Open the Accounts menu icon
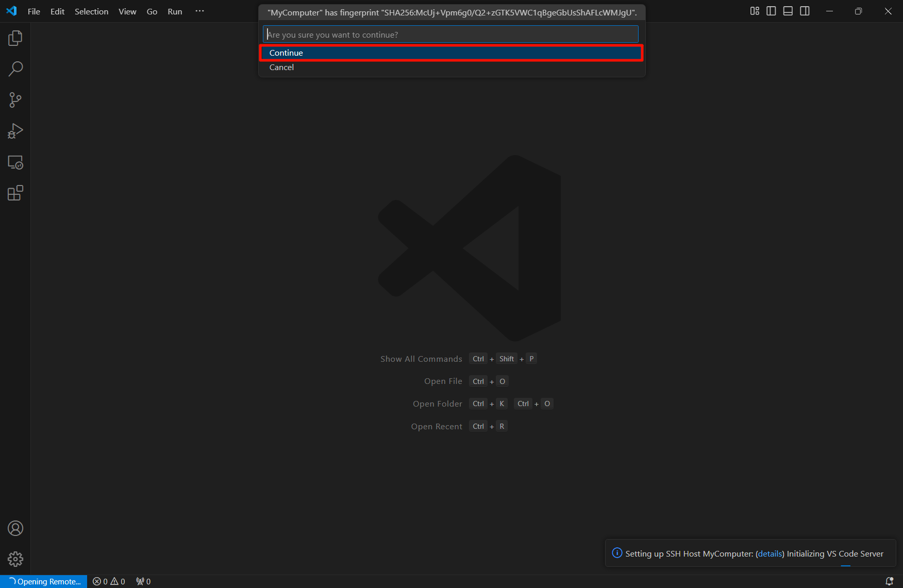 point(15,528)
